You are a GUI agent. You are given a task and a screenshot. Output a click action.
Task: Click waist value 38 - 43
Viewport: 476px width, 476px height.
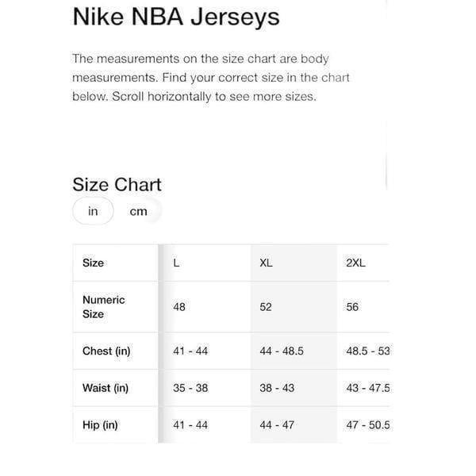[277, 388]
